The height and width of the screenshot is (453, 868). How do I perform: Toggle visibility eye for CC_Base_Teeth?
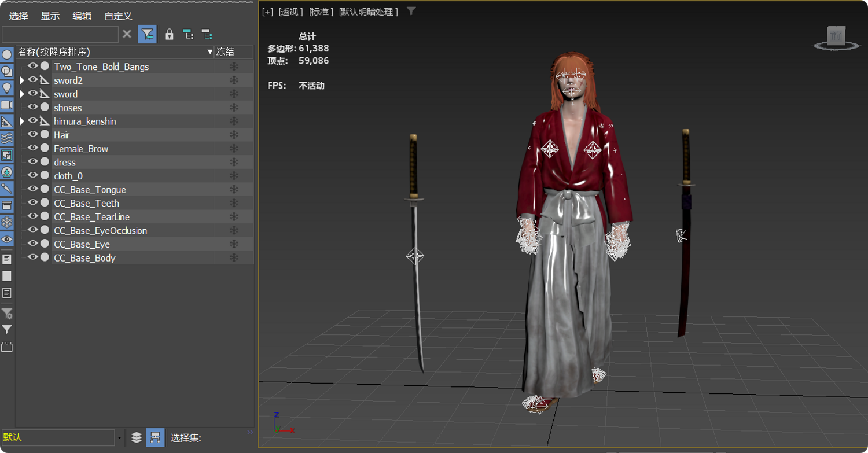point(33,202)
